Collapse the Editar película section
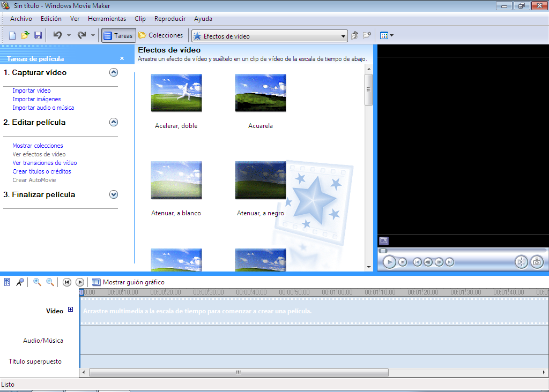The height and width of the screenshot is (392, 549). coord(114,122)
